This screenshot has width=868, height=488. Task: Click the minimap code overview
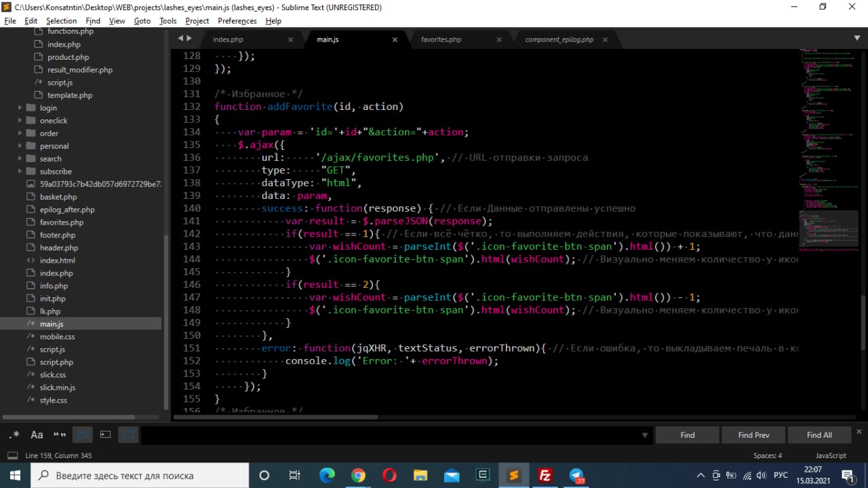[x=829, y=149]
